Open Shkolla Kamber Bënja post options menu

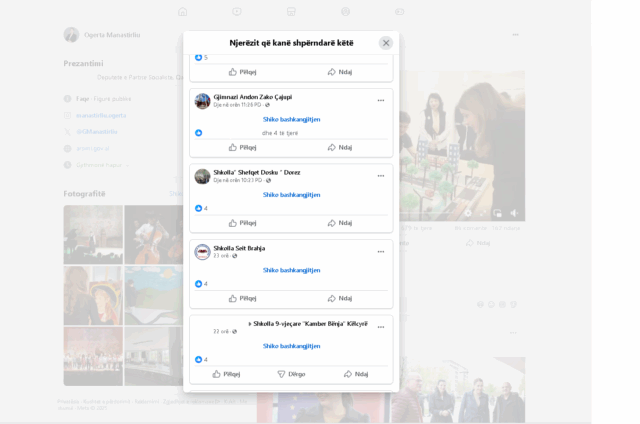[x=381, y=327]
